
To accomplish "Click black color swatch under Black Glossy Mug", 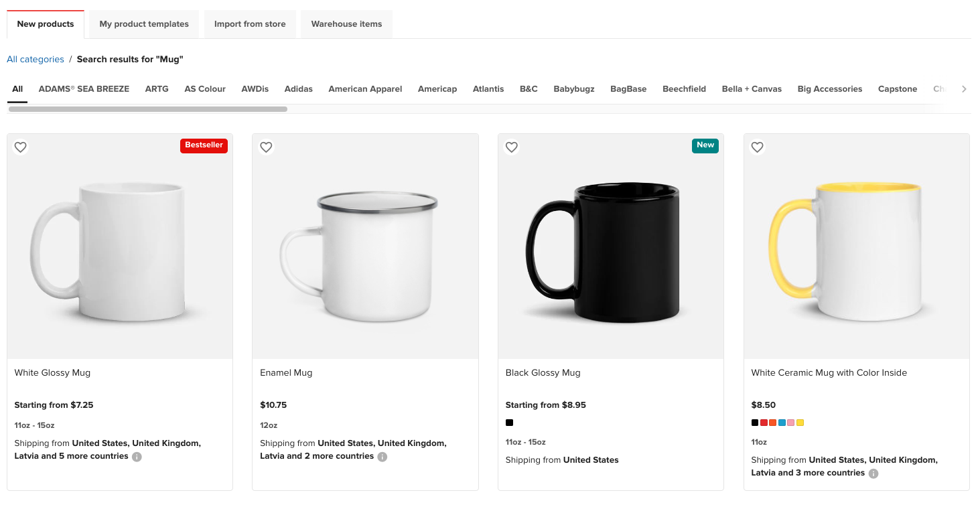I will coord(509,423).
